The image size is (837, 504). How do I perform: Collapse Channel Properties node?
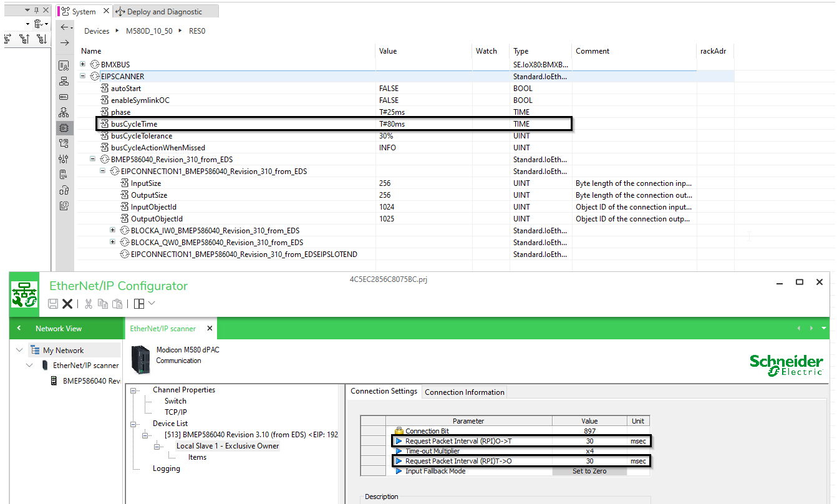tap(133, 390)
